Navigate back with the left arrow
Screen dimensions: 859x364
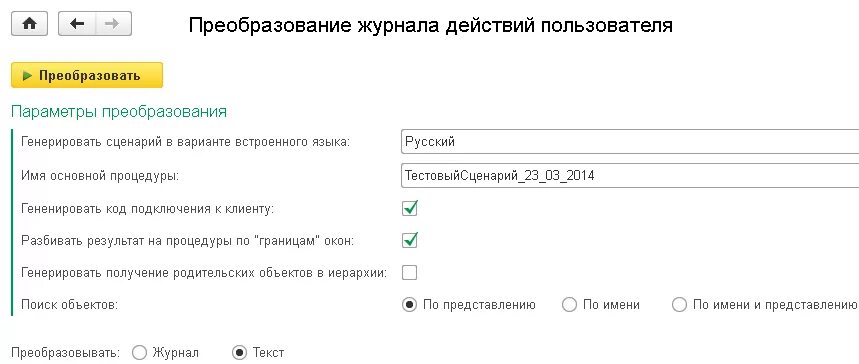[77, 24]
